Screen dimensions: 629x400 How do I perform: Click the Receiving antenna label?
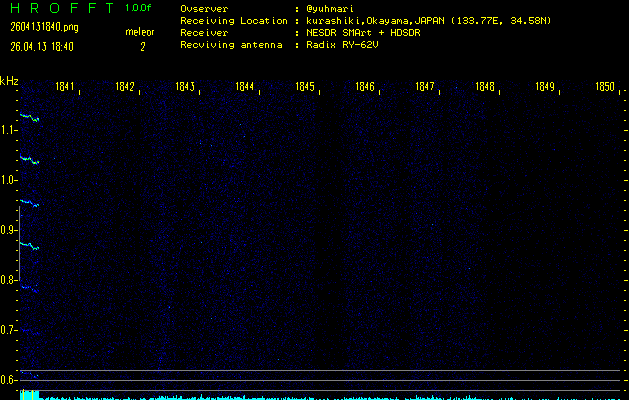tap(231, 45)
